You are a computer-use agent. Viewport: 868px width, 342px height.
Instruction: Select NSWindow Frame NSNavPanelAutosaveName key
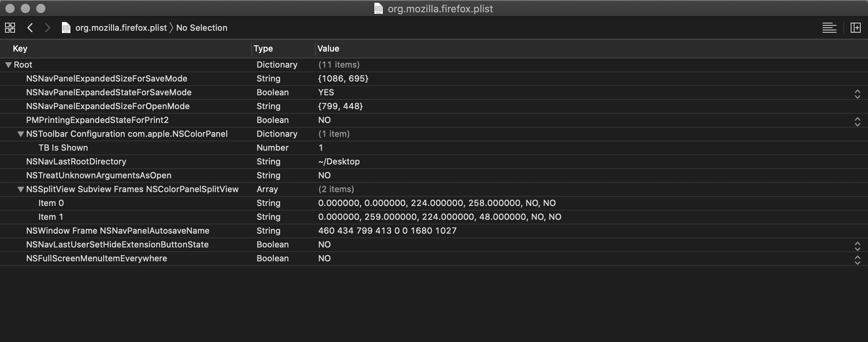click(x=118, y=231)
